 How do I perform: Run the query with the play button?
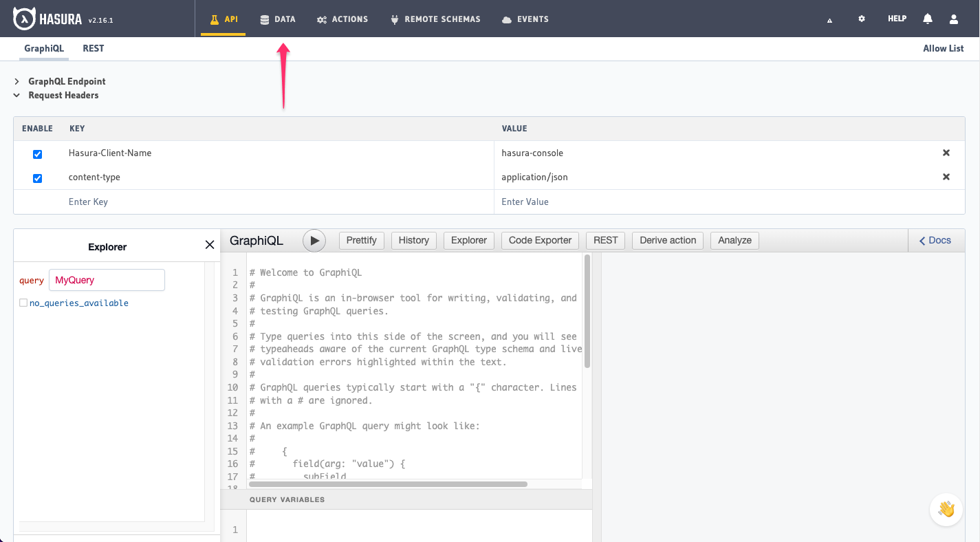coord(314,240)
